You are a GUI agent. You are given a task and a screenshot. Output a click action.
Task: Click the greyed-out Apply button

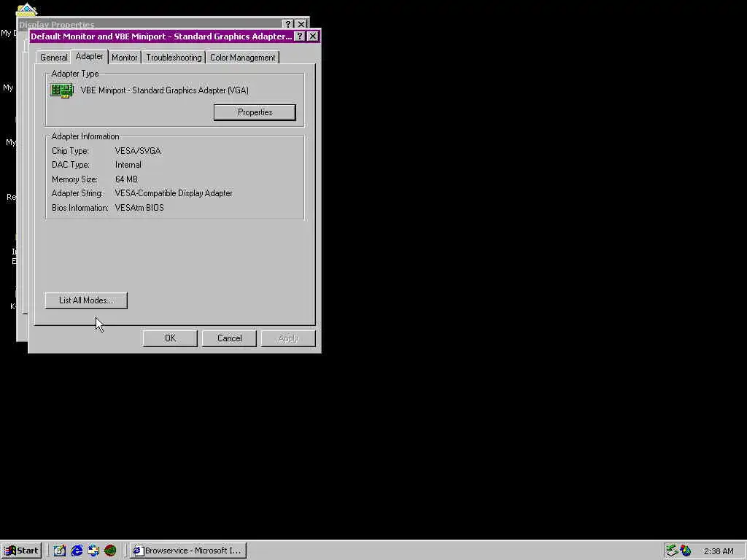[288, 338]
